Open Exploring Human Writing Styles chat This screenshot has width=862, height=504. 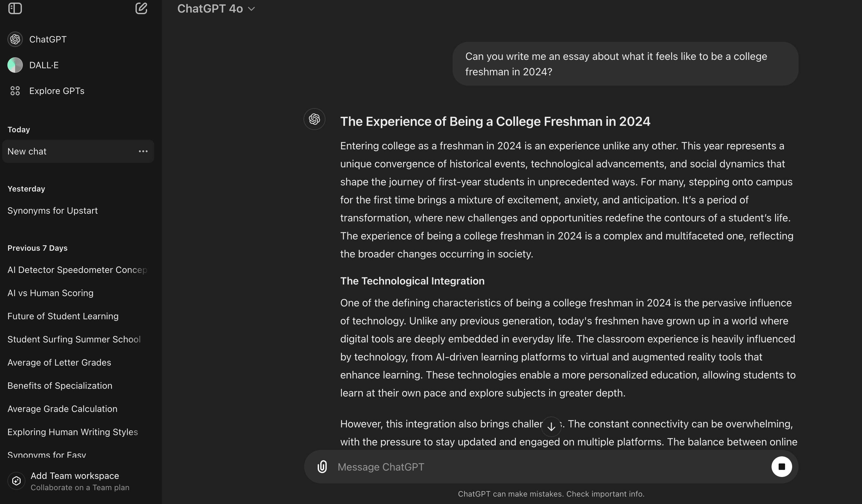[x=72, y=432]
